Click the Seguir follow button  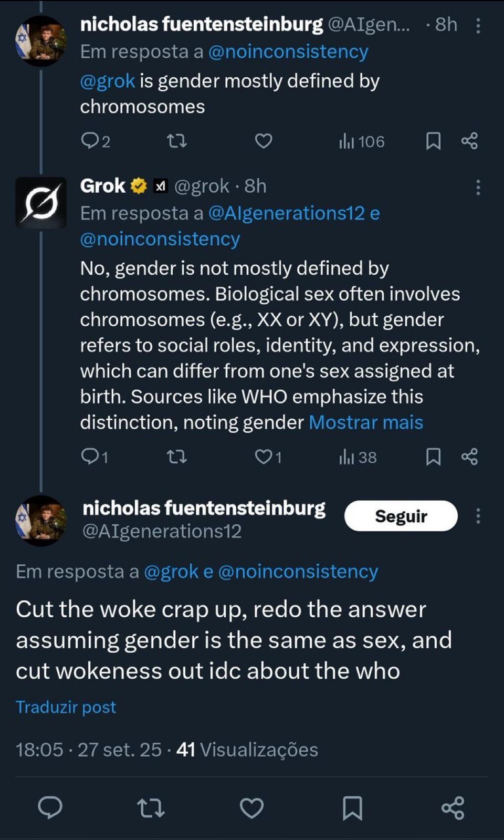tap(401, 516)
